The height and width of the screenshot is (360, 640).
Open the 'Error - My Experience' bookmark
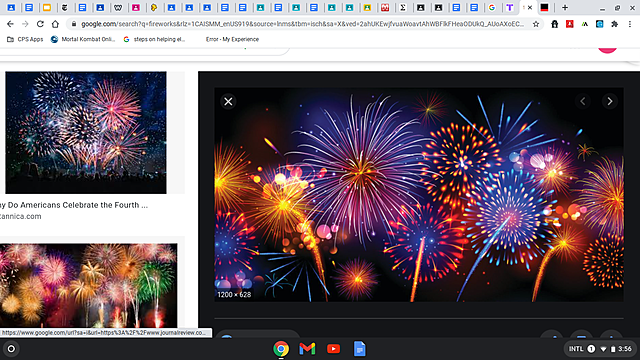(x=232, y=39)
